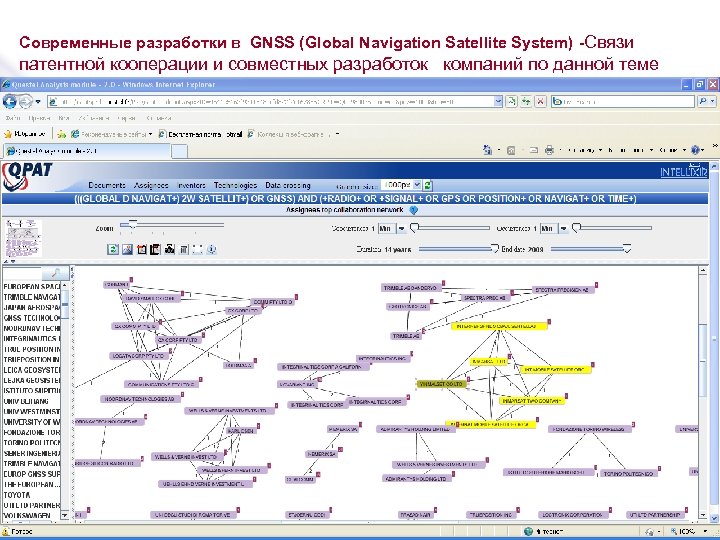This screenshot has width=720, height=540.
Task: Select GNSS TECHNOLO in the assignee list
Action: click(x=32, y=318)
